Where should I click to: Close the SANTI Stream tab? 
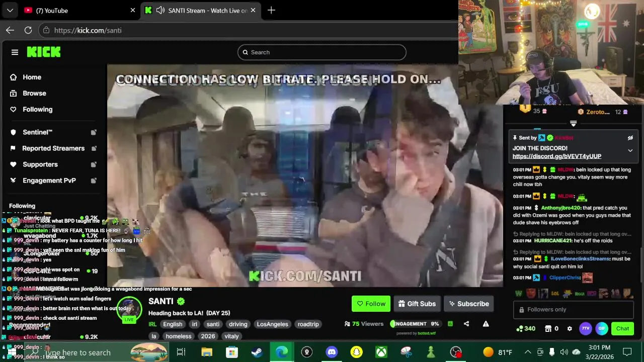point(253,10)
